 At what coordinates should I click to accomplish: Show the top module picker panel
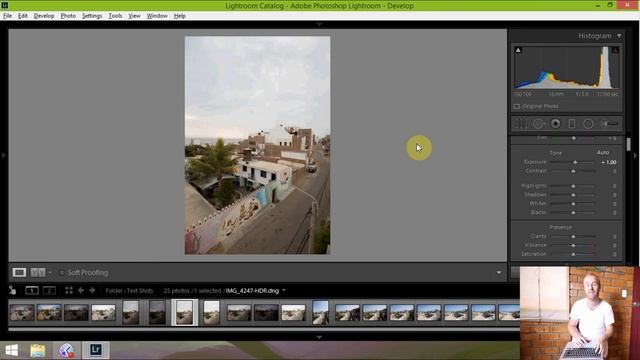[319, 24]
